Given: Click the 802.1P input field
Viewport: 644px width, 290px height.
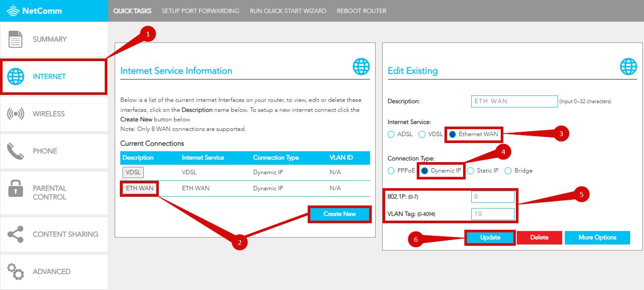Looking at the screenshot, I should [x=493, y=197].
